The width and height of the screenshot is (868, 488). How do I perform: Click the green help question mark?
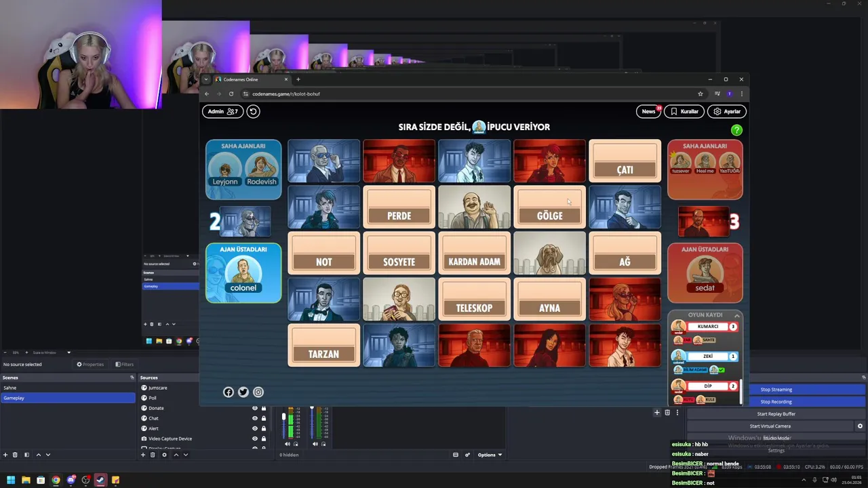click(x=736, y=130)
